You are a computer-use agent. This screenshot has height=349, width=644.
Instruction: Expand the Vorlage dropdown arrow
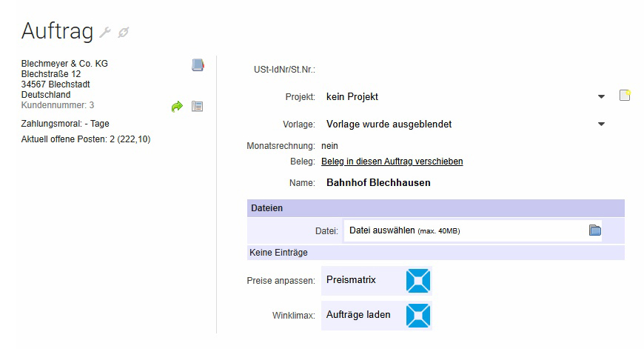pos(601,124)
